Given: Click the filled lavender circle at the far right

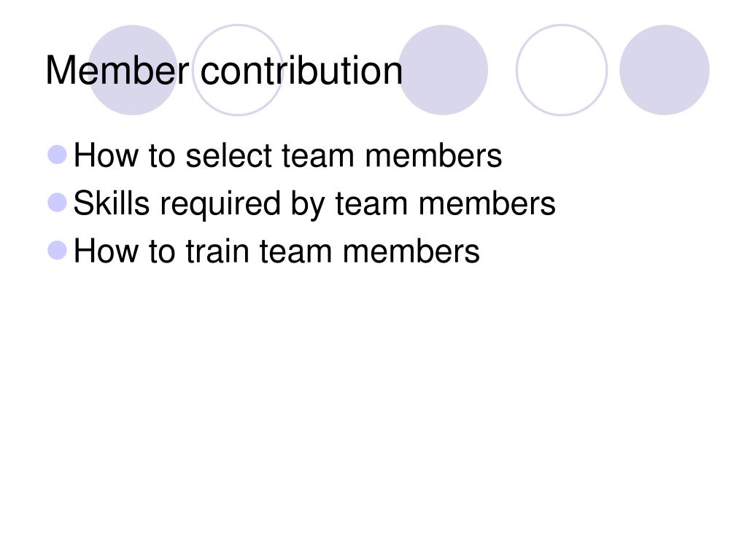Looking at the screenshot, I should pos(665,70).
